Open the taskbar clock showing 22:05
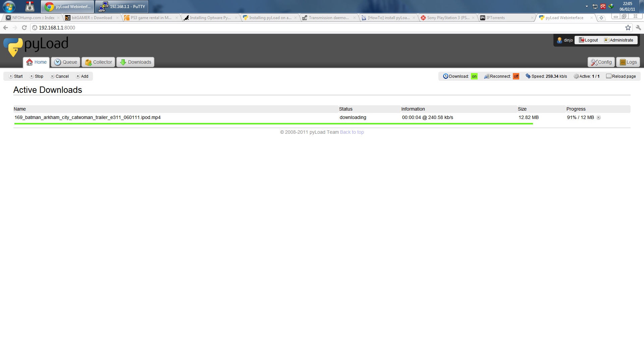 click(627, 6)
